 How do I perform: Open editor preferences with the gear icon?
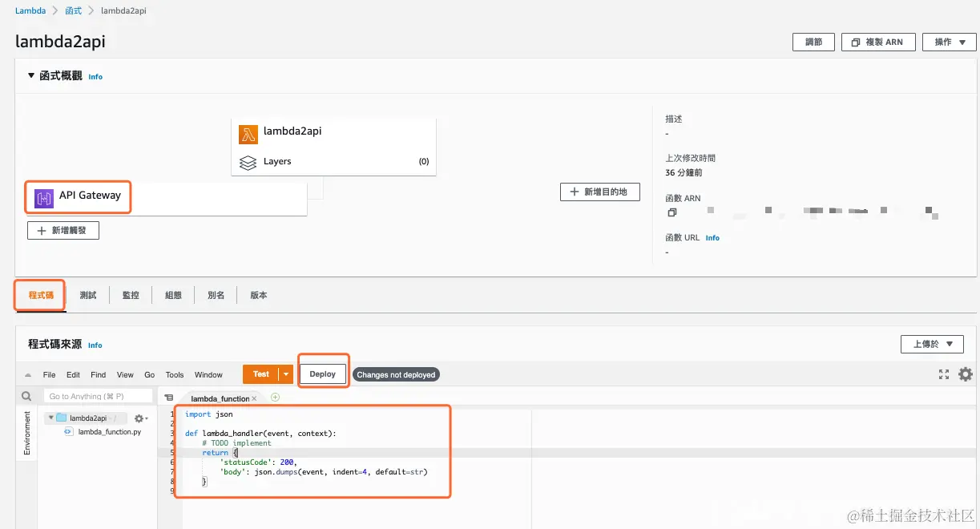[x=966, y=374]
